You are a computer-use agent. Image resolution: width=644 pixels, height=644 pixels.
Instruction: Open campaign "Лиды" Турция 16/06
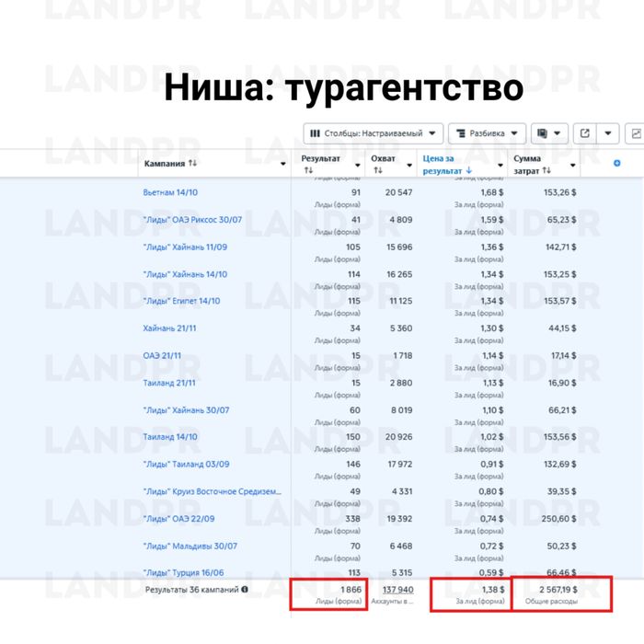(183, 572)
